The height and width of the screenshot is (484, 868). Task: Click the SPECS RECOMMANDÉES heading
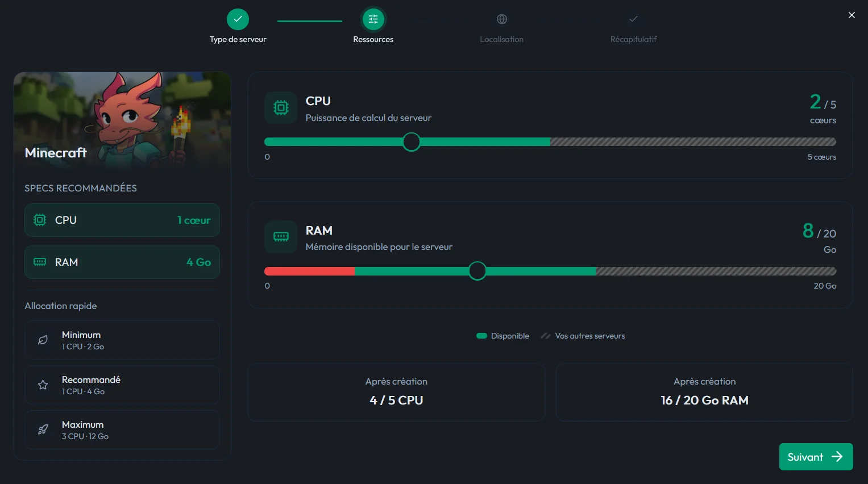[x=81, y=188]
